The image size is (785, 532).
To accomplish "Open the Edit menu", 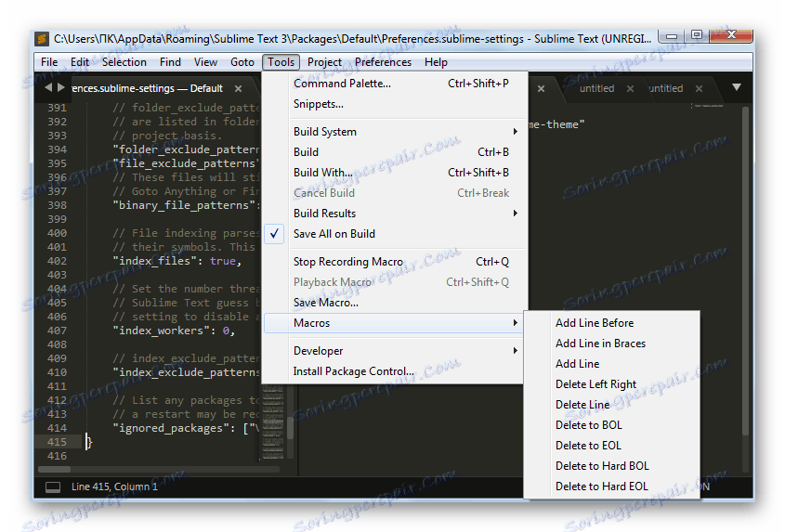I will coord(80,62).
